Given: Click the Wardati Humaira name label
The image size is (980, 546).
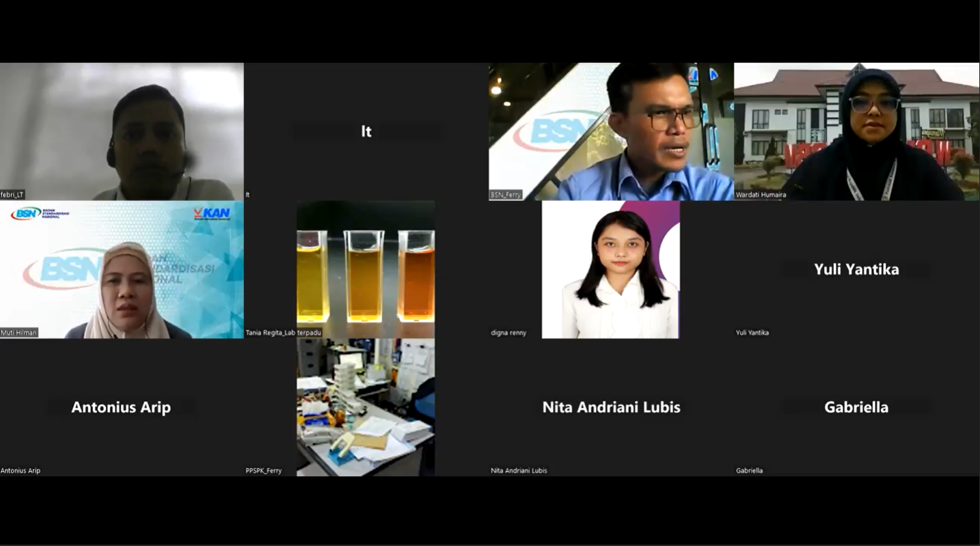Looking at the screenshot, I should point(761,195).
